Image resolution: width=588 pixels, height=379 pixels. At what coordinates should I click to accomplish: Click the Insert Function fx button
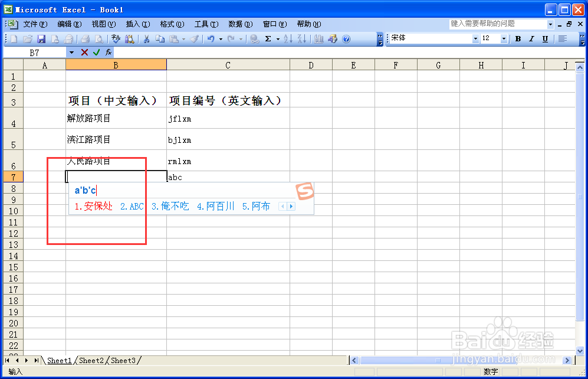point(109,53)
